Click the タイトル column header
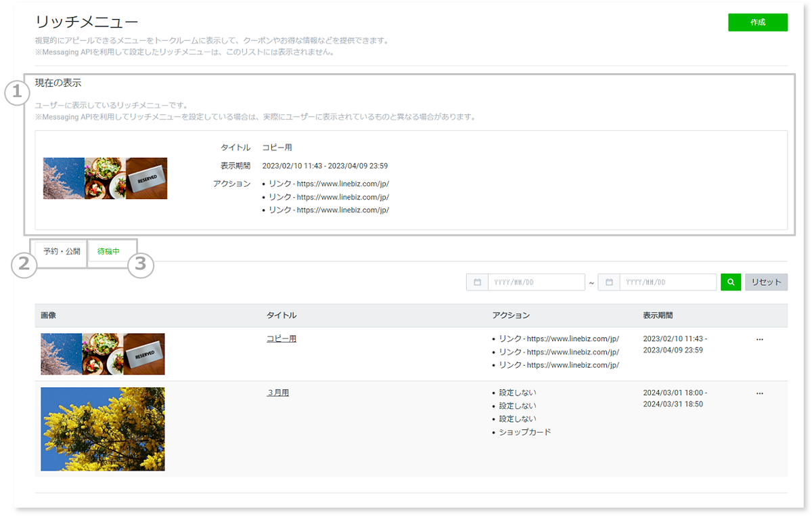Image resolution: width=812 pixels, height=516 pixels. coord(281,316)
